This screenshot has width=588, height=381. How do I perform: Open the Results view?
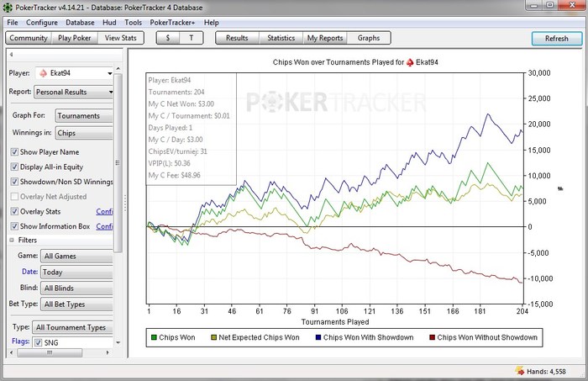pos(237,38)
